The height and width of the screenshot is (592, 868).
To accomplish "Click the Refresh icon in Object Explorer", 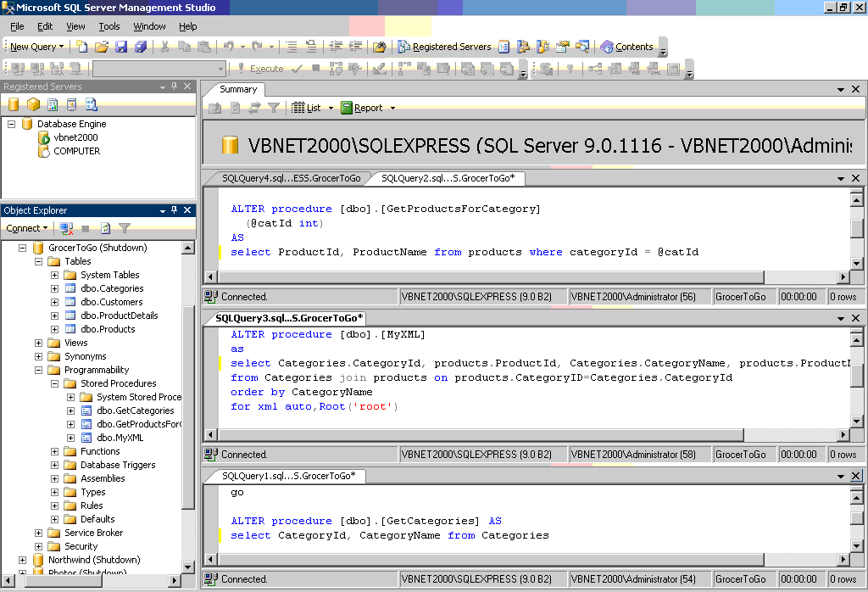I will coord(106,228).
